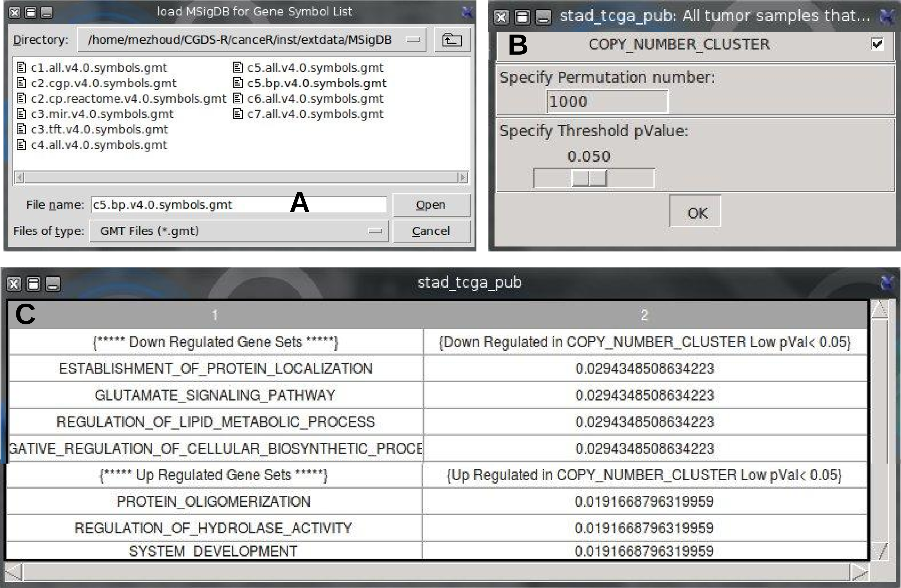Go up one directory level
The width and height of the screenshot is (901, 588).
click(452, 40)
